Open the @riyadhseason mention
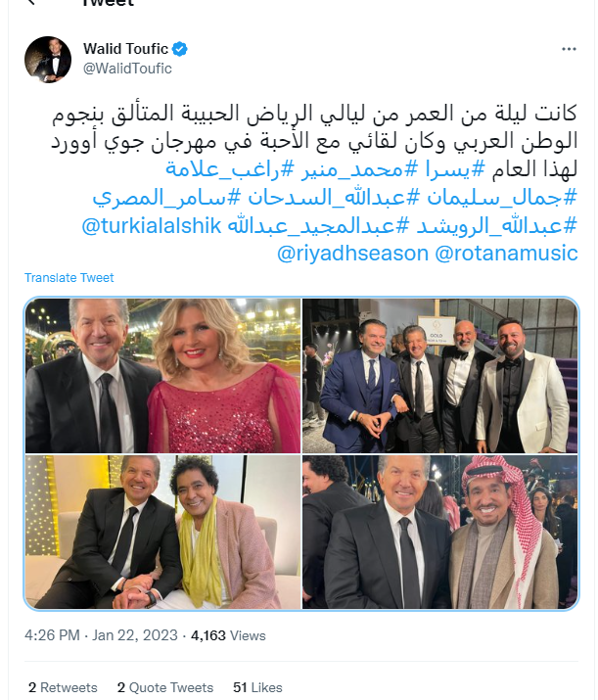 (353, 254)
